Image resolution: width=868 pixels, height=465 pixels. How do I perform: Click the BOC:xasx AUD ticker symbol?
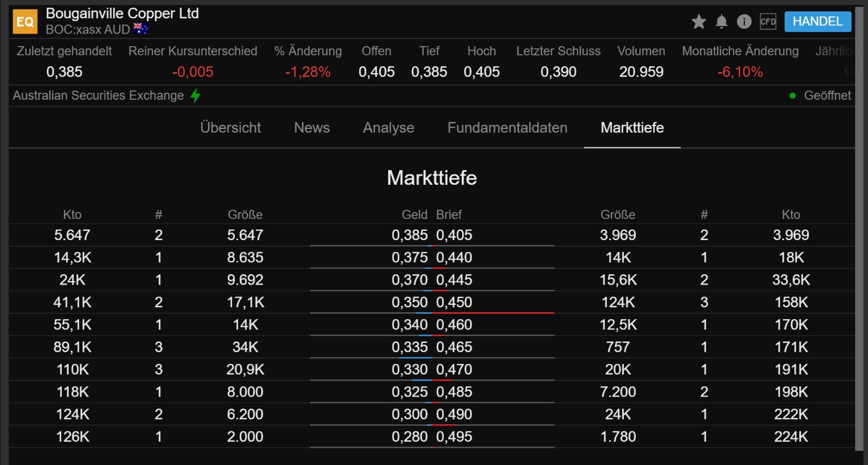coord(88,29)
